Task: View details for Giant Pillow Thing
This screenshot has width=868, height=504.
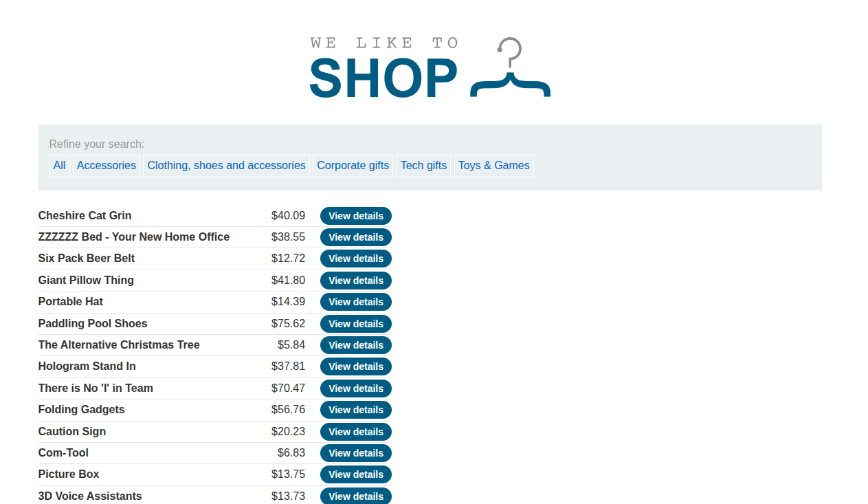Action: point(356,281)
